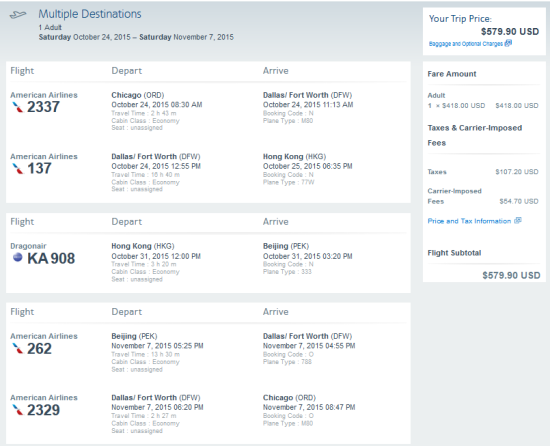Click the Fare Amount heading
This screenshot has width=550, height=446.
[x=452, y=74]
